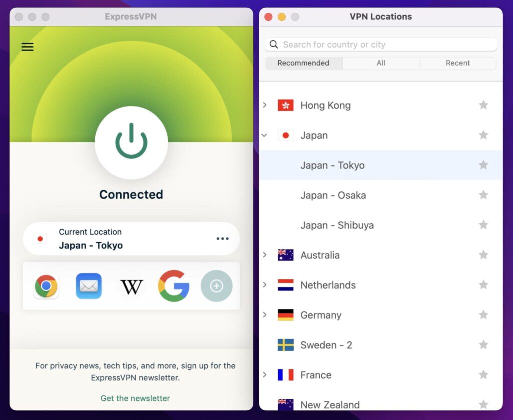
Task: Select the Netherlands flag icon
Action: 285,285
